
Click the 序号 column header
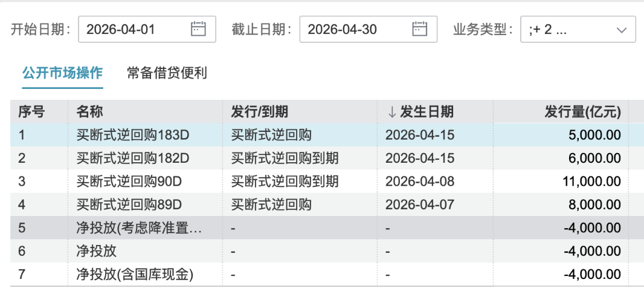(x=31, y=112)
